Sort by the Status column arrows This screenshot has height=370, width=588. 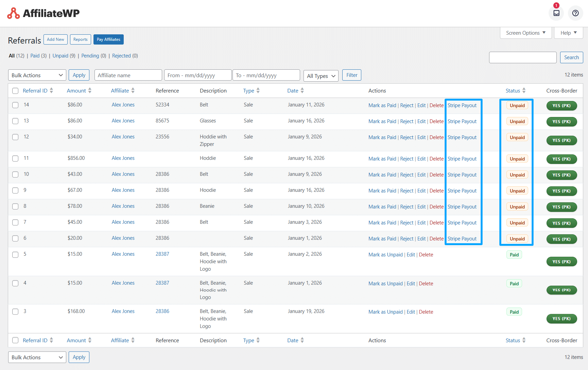coord(524,90)
